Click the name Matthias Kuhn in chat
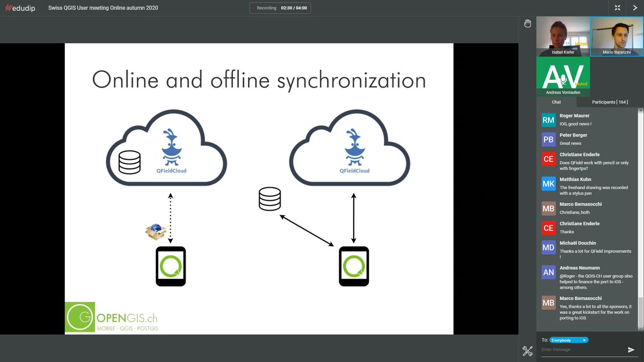 (576, 180)
